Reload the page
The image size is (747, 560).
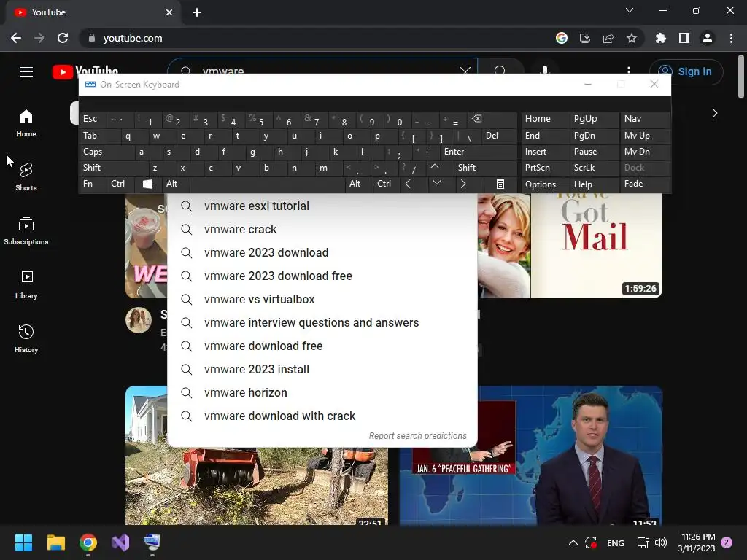(63, 38)
